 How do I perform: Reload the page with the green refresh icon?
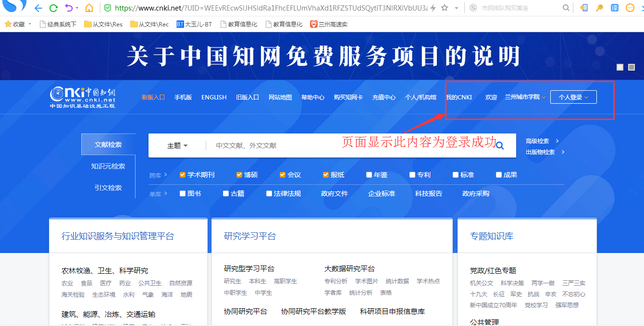coord(54,8)
